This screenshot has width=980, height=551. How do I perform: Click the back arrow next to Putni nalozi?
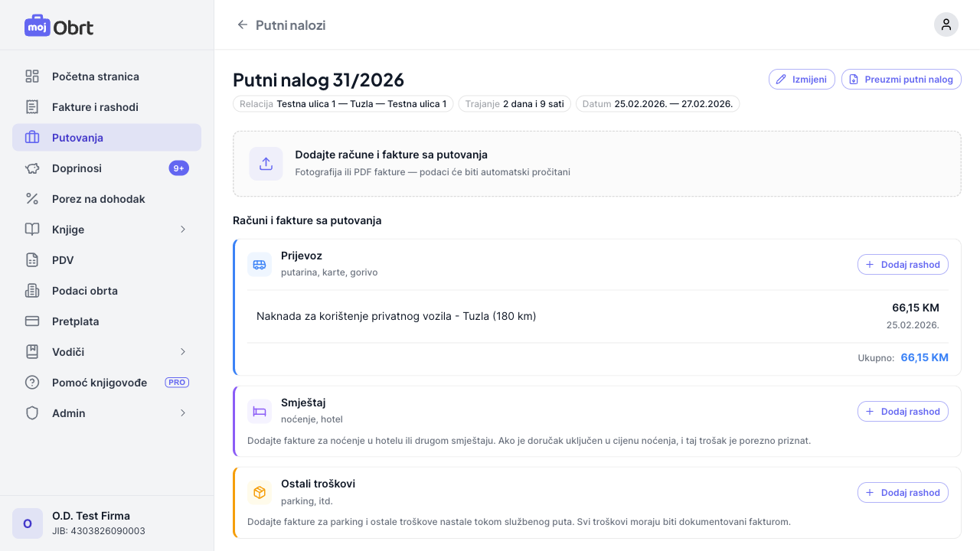(243, 24)
